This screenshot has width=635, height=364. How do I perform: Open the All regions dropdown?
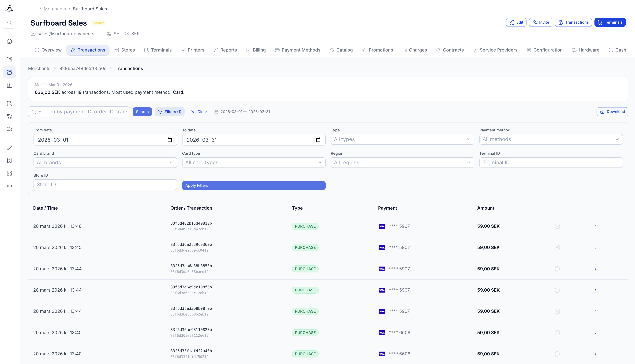[x=402, y=163]
